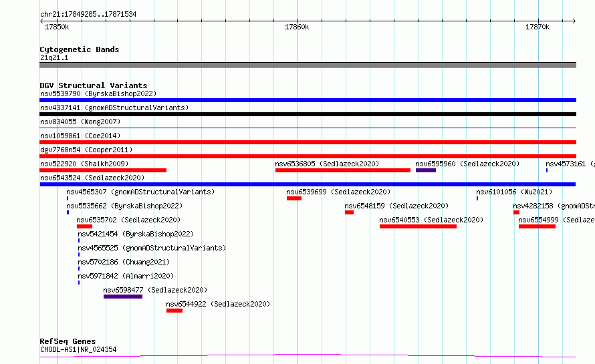Screen dimensions: 595x364
Task: Select the red nsv6535702 variant bar
Action: point(85,226)
